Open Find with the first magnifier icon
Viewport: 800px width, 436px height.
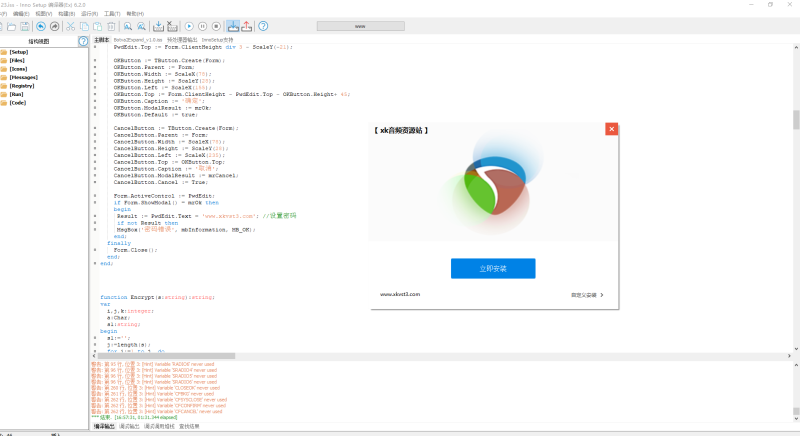[x=128, y=27]
